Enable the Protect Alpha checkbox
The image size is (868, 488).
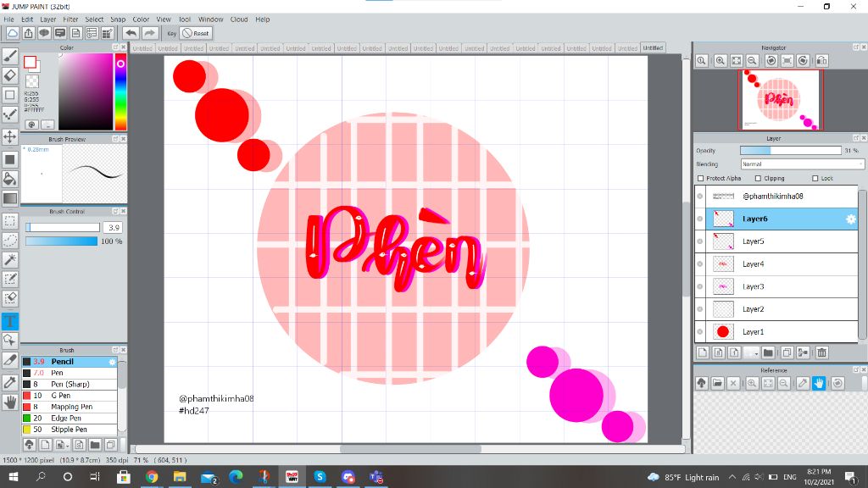click(701, 178)
